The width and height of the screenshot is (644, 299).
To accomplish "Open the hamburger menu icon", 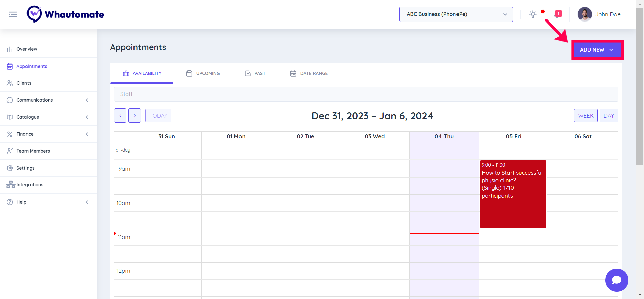I will coord(13,14).
